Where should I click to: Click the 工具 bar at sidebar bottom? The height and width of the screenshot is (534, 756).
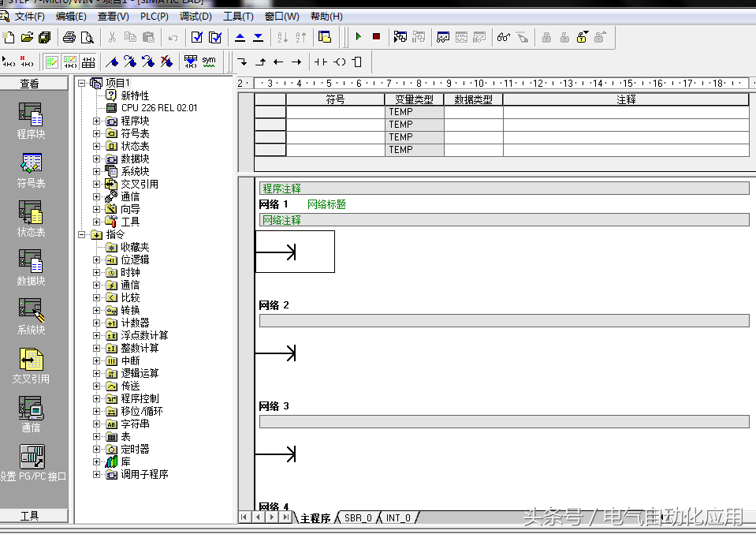point(30,516)
